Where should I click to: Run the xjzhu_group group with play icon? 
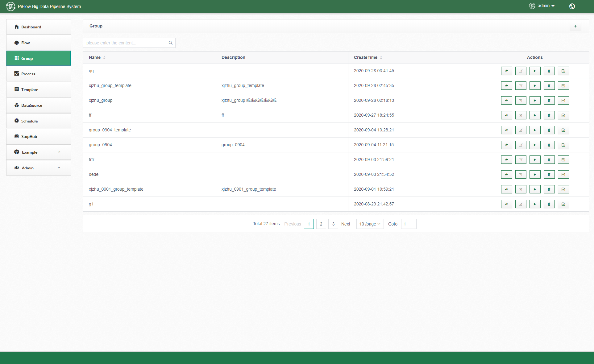(535, 101)
